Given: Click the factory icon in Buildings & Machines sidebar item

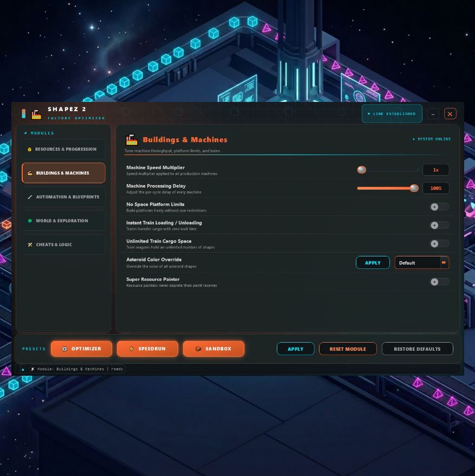Looking at the screenshot, I should click(30, 173).
